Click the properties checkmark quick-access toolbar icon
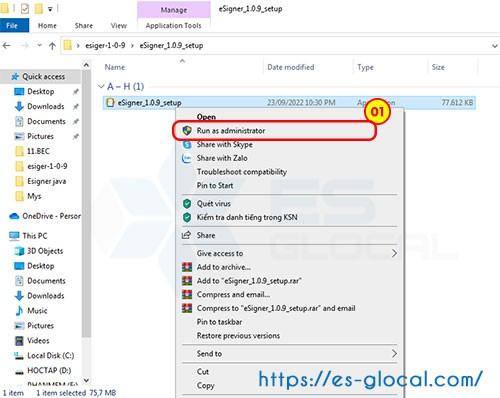 pos(25,8)
